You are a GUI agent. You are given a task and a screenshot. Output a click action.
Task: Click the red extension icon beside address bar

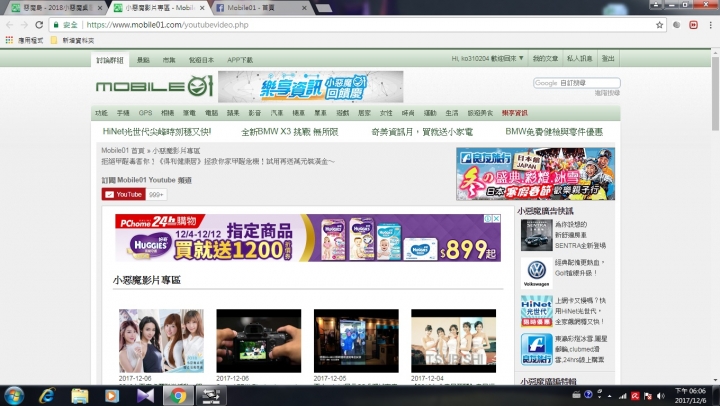click(x=693, y=25)
